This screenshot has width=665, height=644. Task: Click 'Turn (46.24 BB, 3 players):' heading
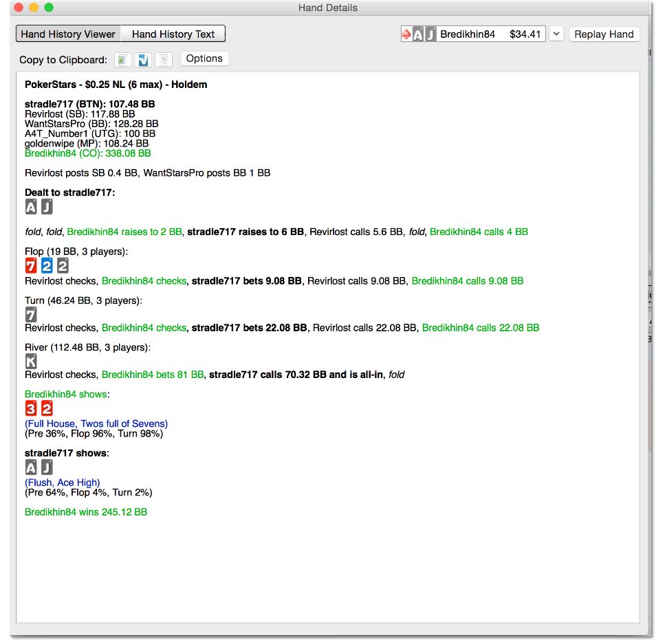pos(83,300)
